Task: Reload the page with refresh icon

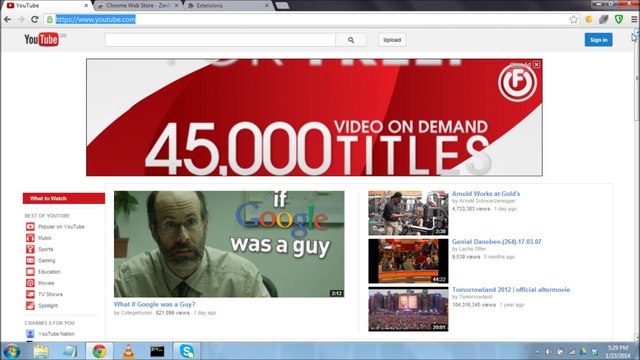Action: [35, 19]
